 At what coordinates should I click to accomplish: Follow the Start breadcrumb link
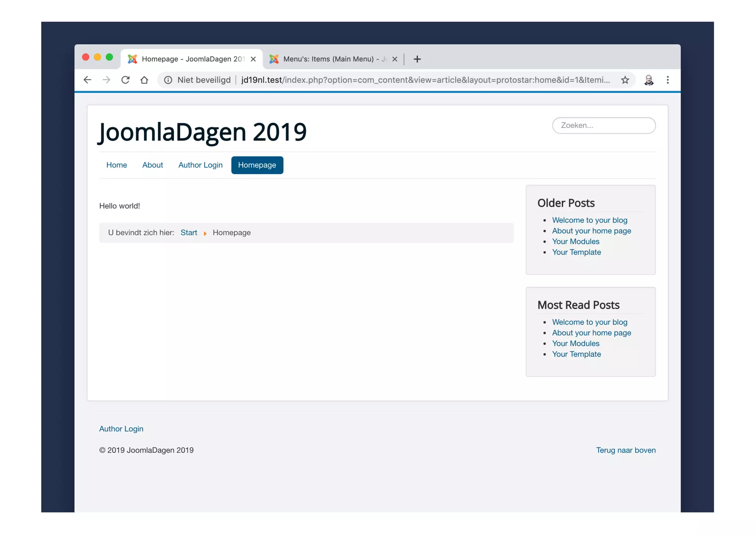coord(189,232)
